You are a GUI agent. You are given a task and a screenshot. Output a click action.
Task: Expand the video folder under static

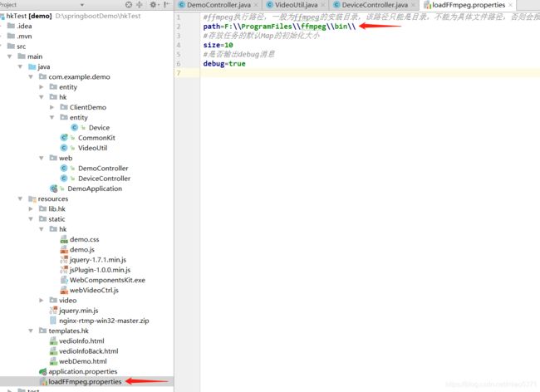(x=42, y=300)
